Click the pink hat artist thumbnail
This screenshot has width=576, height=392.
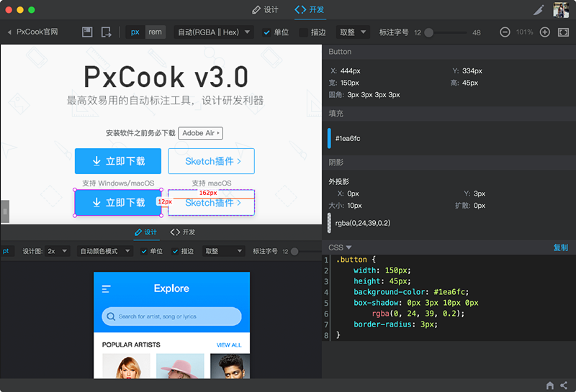click(180, 366)
